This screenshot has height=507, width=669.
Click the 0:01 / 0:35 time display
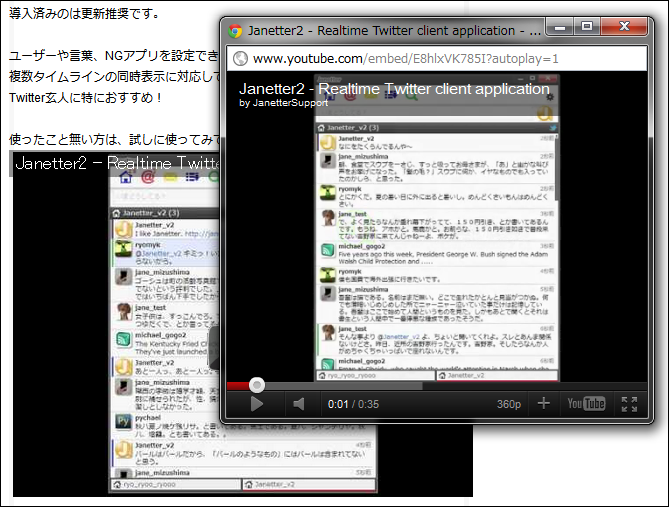(x=353, y=404)
